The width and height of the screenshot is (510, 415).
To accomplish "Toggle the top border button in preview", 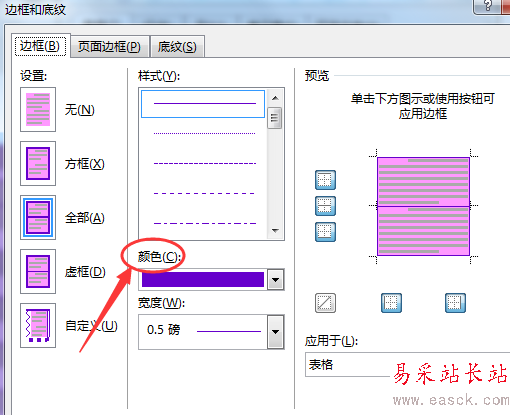I will pyautogui.click(x=325, y=180).
